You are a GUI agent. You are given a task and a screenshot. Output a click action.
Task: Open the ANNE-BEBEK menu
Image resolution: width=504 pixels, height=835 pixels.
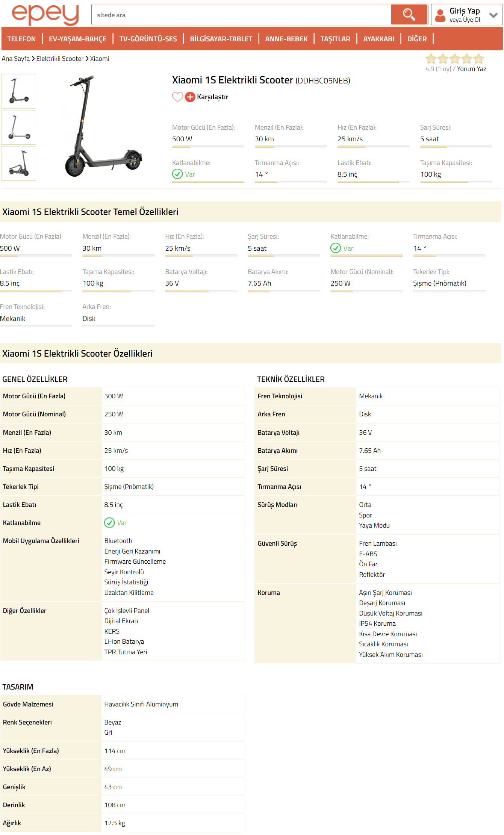pos(286,39)
